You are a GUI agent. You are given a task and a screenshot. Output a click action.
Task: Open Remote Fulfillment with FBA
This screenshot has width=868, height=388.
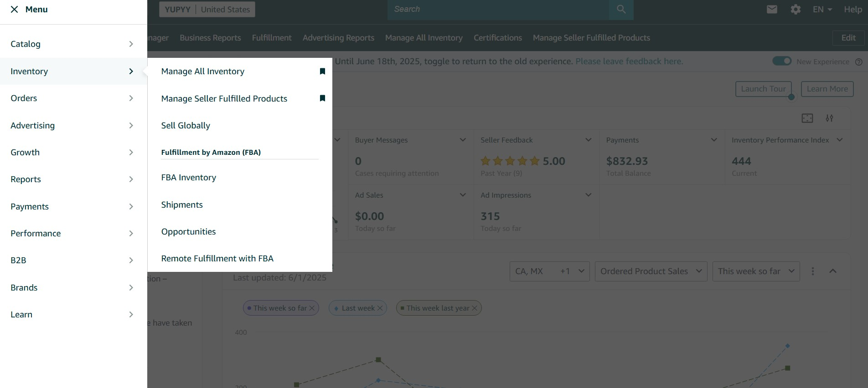tap(217, 258)
